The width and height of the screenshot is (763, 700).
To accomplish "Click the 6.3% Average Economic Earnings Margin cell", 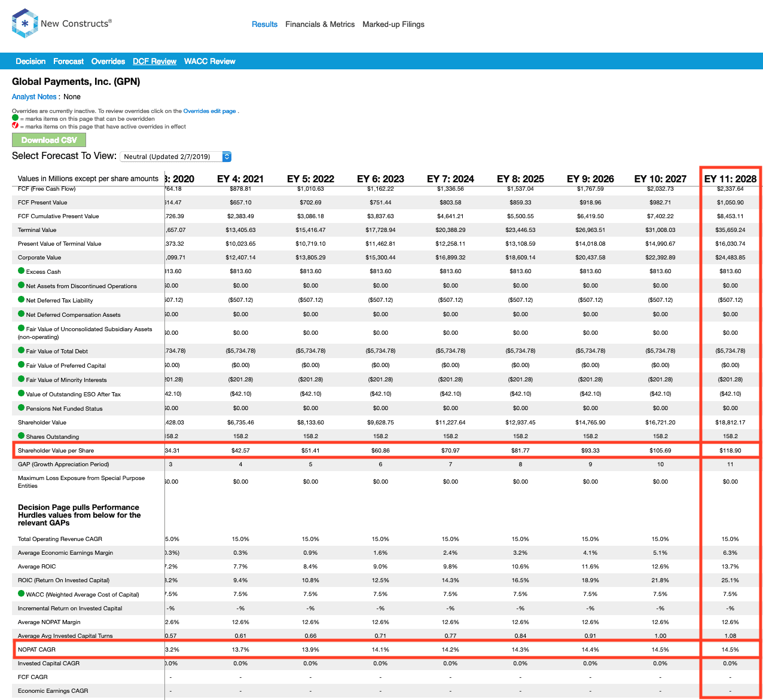I will click(730, 552).
